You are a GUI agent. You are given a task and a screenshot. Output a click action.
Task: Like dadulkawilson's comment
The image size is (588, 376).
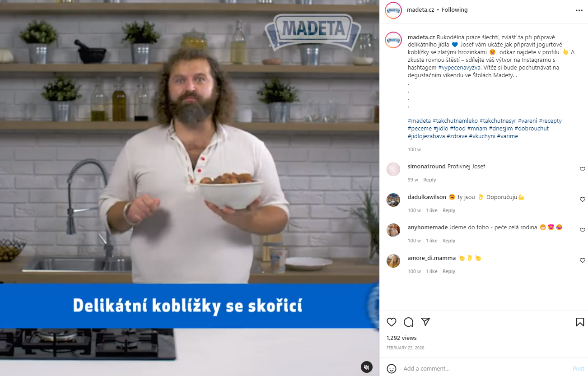click(x=582, y=200)
